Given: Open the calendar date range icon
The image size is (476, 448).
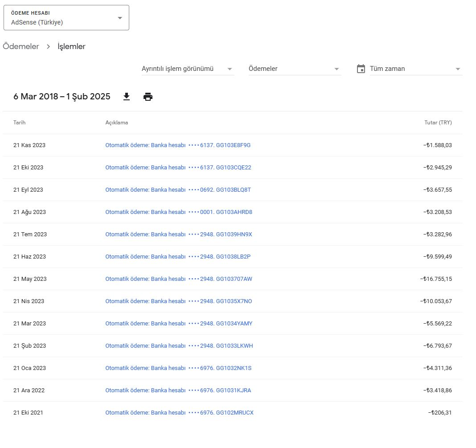Looking at the screenshot, I should point(361,69).
